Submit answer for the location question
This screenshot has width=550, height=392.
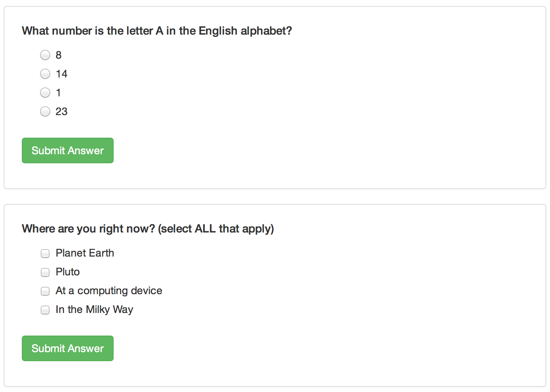pos(68,348)
